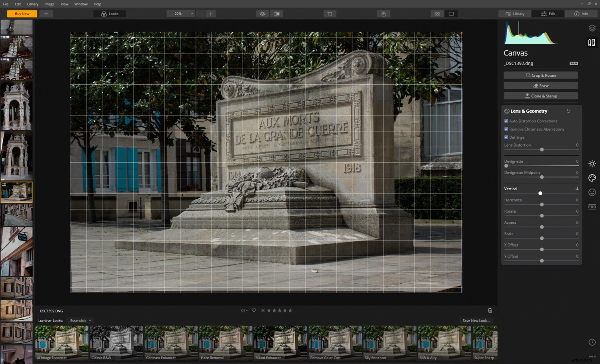Expand the Essentials looks category selector
The height and width of the screenshot is (364, 600).
tap(80, 320)
